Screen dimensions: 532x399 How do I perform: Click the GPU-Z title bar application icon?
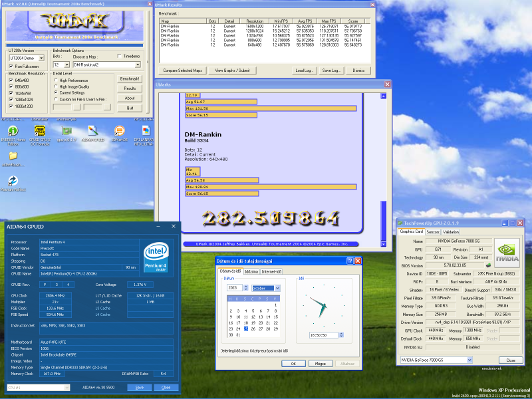400,223
